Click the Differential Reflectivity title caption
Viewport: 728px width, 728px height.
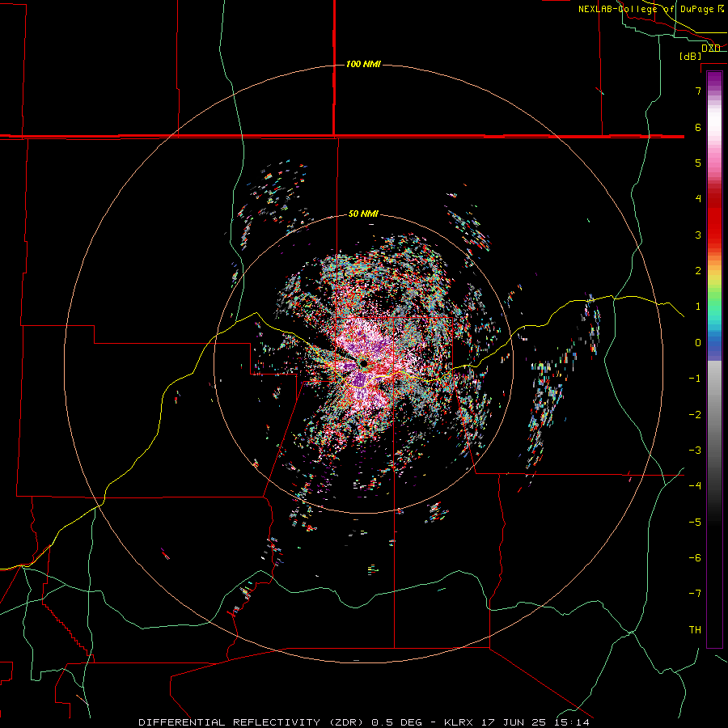(364, 722)
